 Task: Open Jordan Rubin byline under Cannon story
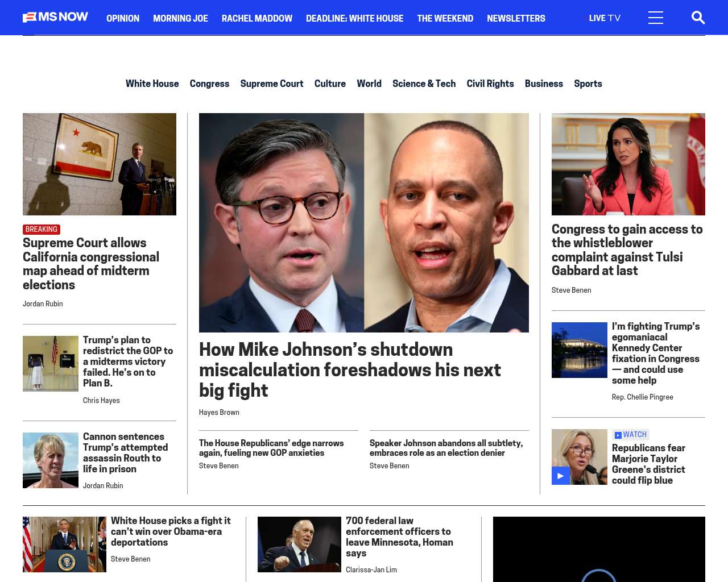pos(103,485)
